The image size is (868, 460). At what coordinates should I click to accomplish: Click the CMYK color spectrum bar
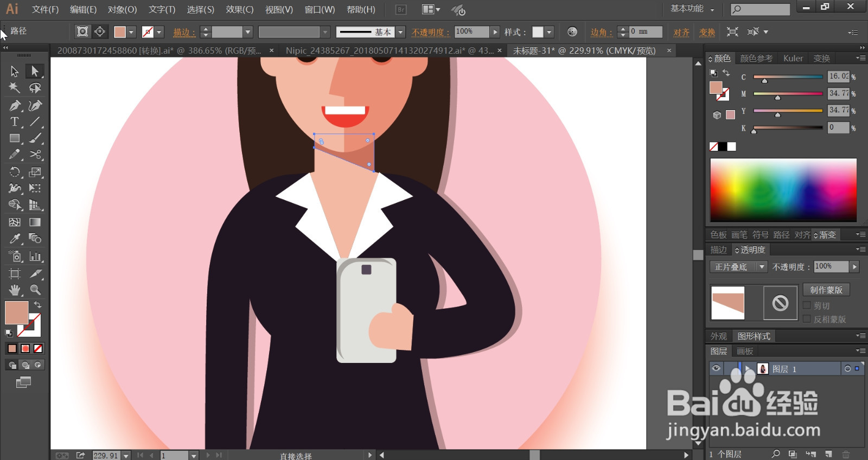(x=783, y=190)
